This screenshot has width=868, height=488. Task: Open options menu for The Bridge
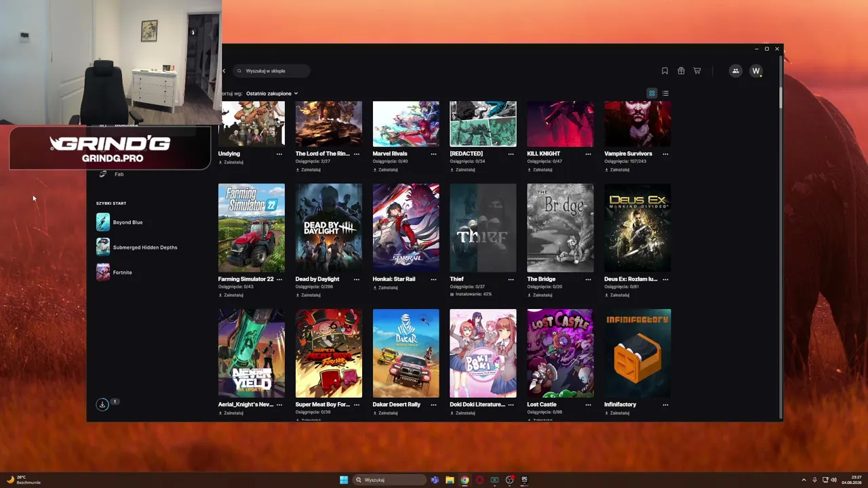pyautogui.click(x=588, y=279)
